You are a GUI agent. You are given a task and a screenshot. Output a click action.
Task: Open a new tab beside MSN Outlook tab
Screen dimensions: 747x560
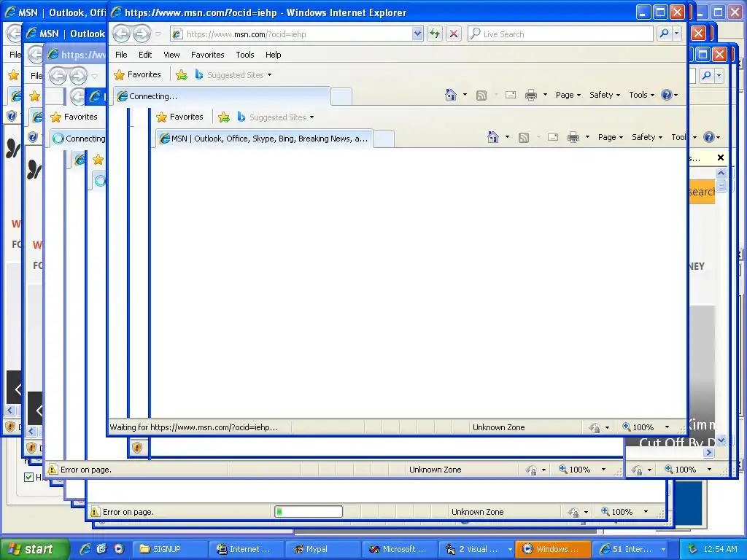[384, 139]
